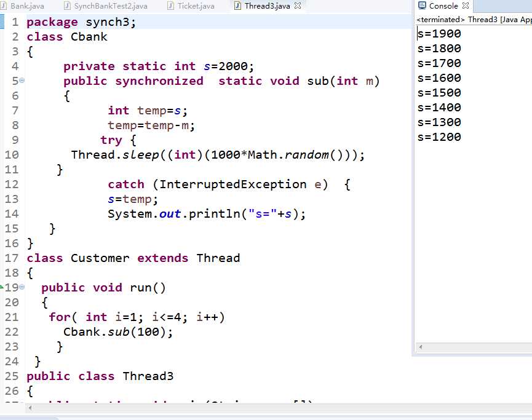Click the Console monitor icon
Image resolution: width=532 pixels, height=420 pixels.
[422, 6]
